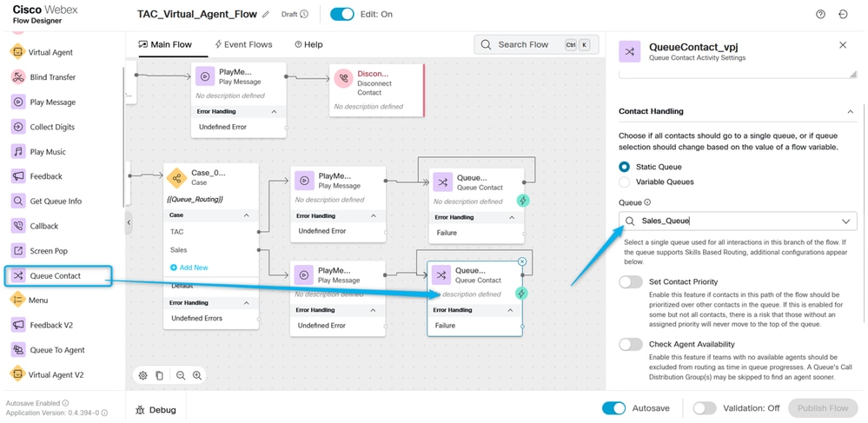
Task: Click the copy icon in canvas toolbar
Action: pos(159,375)
